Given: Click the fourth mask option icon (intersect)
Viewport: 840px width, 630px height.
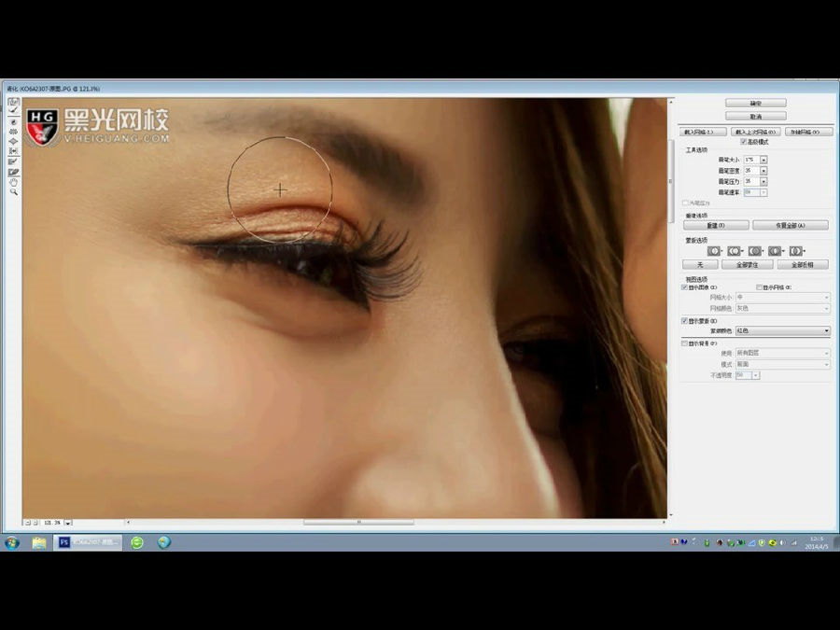Looking at the screenshot, I should click(x=776, y=251).
